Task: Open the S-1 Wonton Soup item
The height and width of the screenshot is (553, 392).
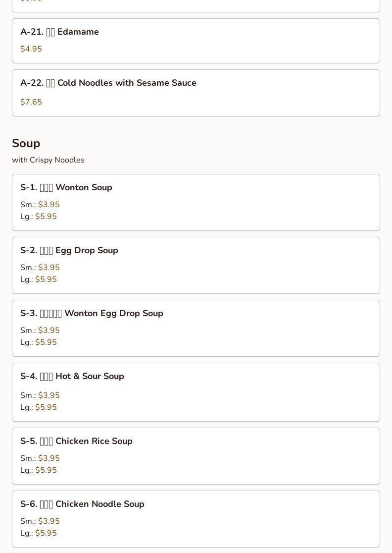Action: tap(66, 187)
